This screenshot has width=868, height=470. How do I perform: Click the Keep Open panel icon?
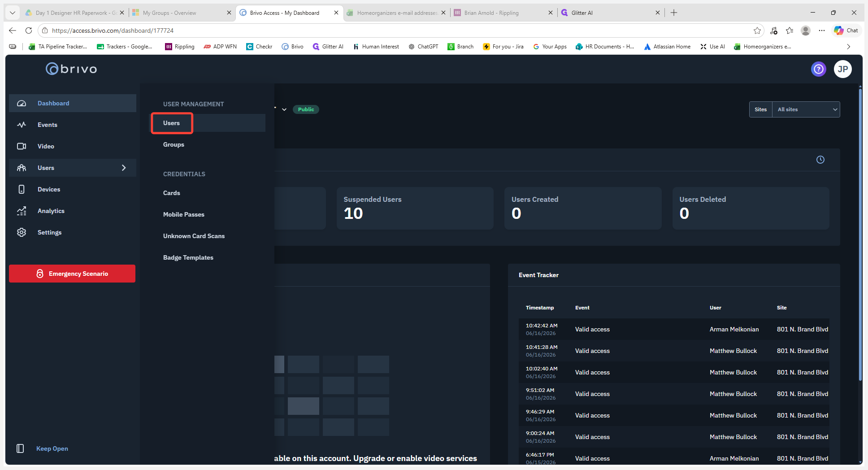click(20, 448)
